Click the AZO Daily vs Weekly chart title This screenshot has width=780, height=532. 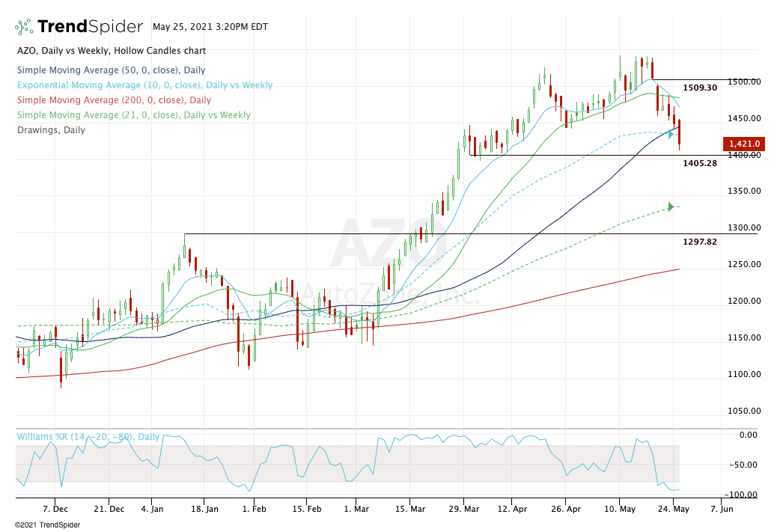(x=111, y=51)
